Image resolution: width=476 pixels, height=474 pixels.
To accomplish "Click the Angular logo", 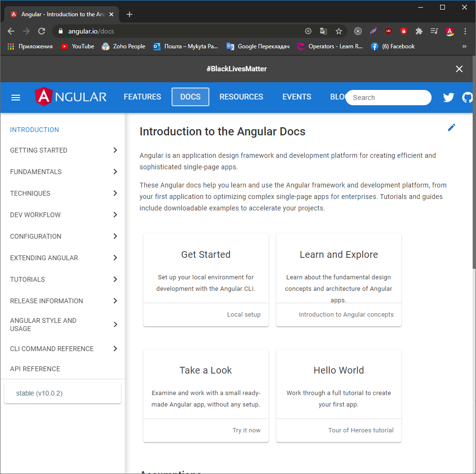I will [x=71, y=97].
